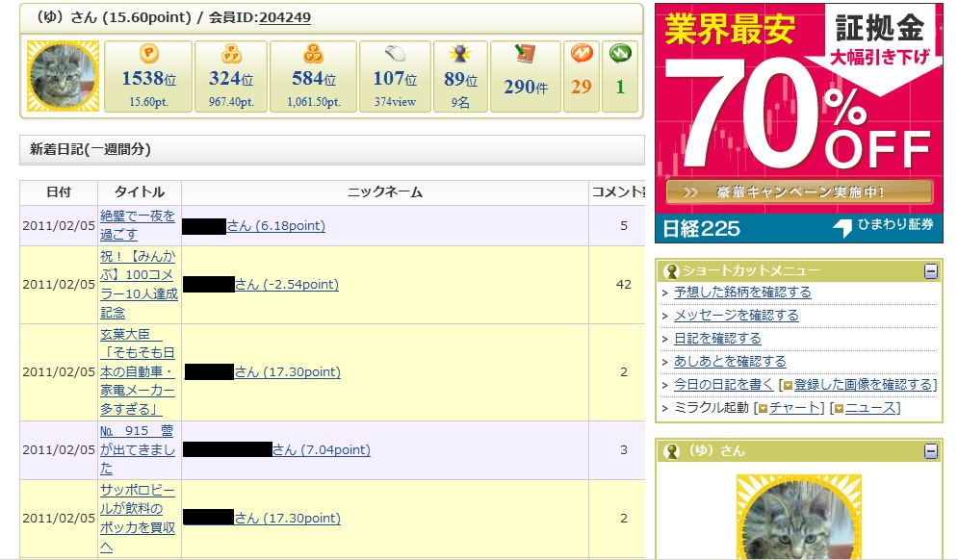958x560 pixels.
Task: Open あしあとを確認する shortcut
Action: (x=730, y=362)
